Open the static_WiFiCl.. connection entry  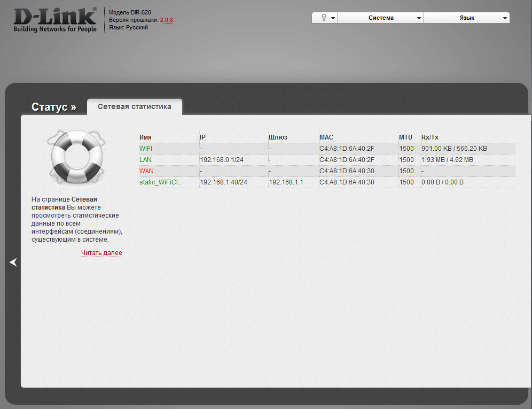160,182
